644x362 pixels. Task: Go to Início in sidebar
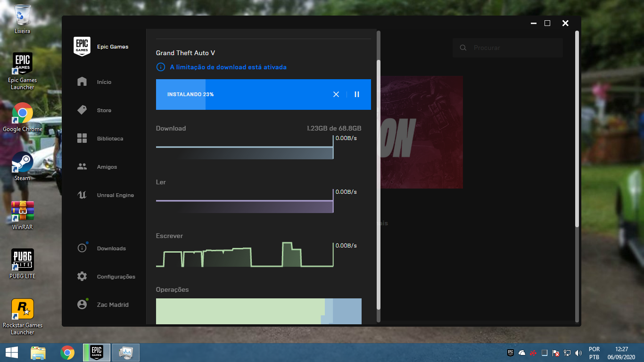pos(104,82)
